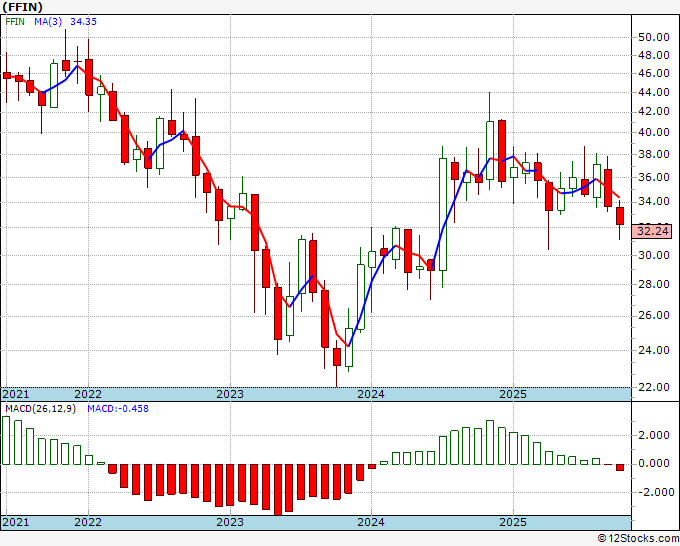Click 2023 on the MACD timeline
This screenshot has width=680, height=546.
coord(230,522)
